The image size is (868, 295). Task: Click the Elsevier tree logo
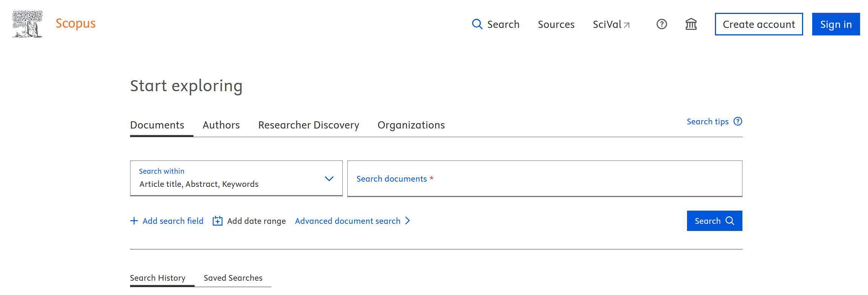[27, 24]
